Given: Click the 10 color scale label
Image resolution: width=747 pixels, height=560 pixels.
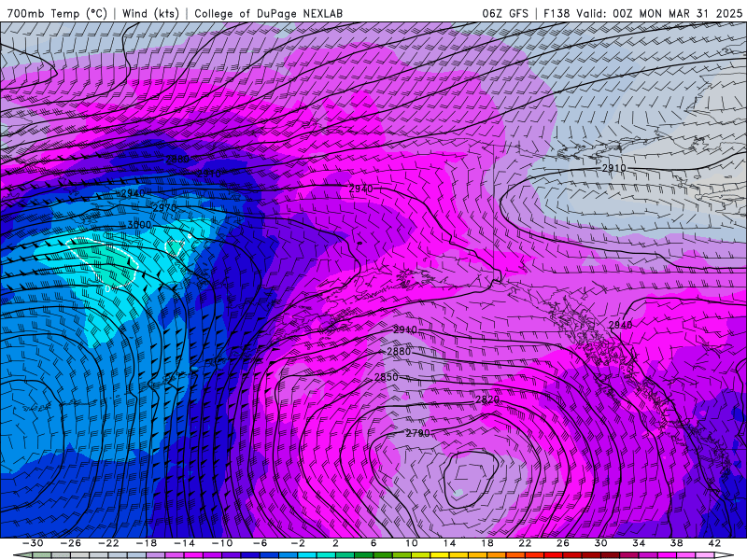Looking at the screenshot, I should coord(412,543).
